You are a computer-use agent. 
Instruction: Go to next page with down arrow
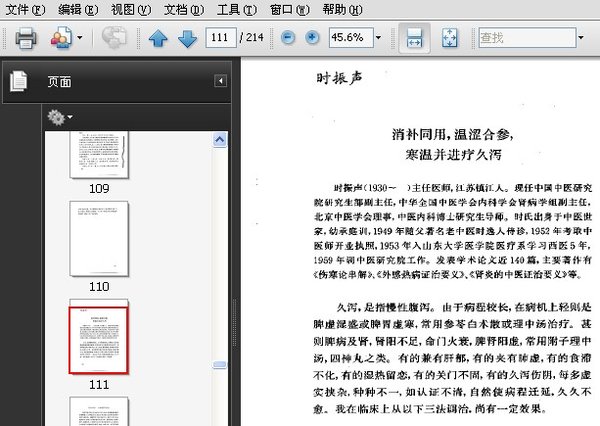(x=187, y=38)
